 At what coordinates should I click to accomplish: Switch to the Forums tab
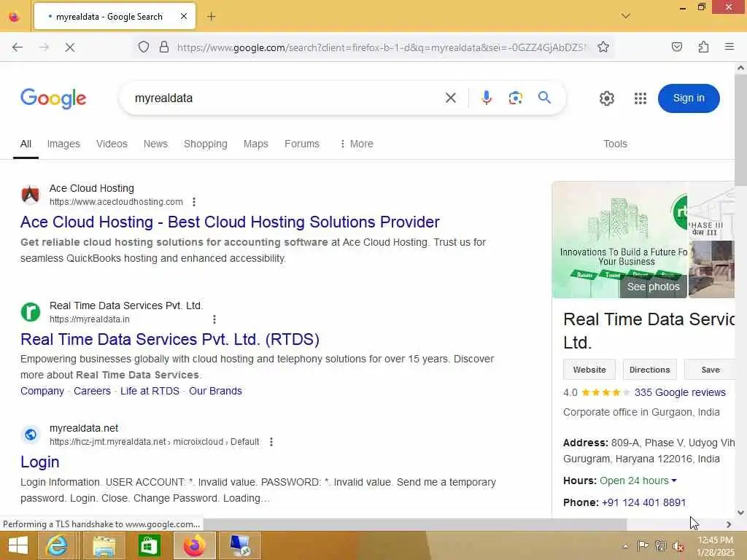tap(301, 144)
